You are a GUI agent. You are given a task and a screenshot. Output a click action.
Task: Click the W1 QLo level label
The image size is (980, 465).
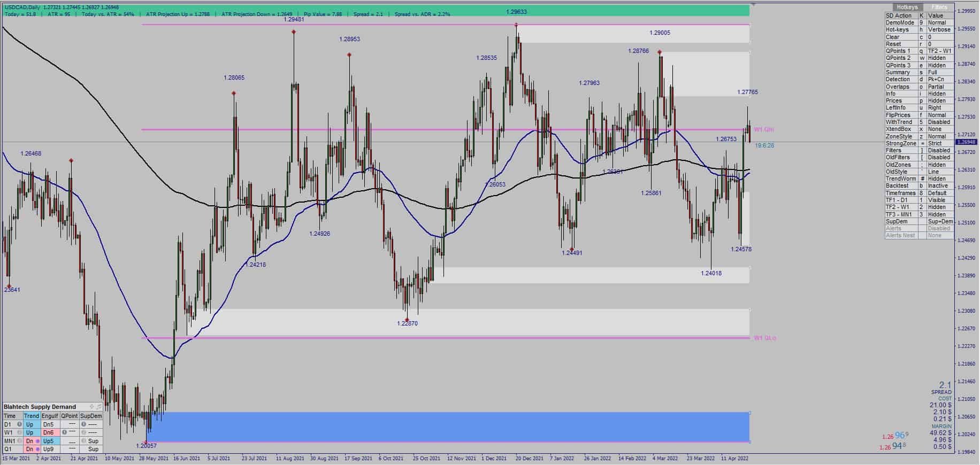pyautogui.click(x=765, y=338)
